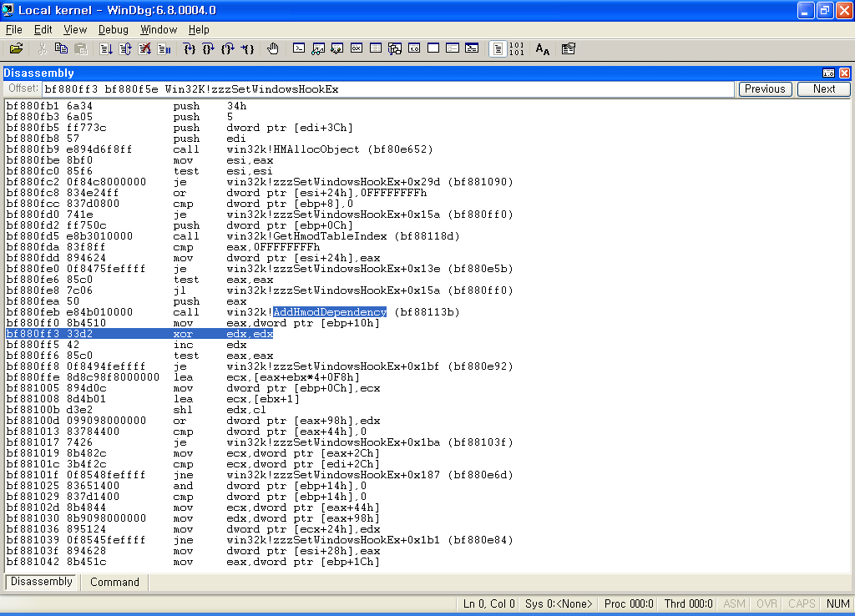855x616 pixels.
Task: Open the File menu
Action: pos(13,29)
